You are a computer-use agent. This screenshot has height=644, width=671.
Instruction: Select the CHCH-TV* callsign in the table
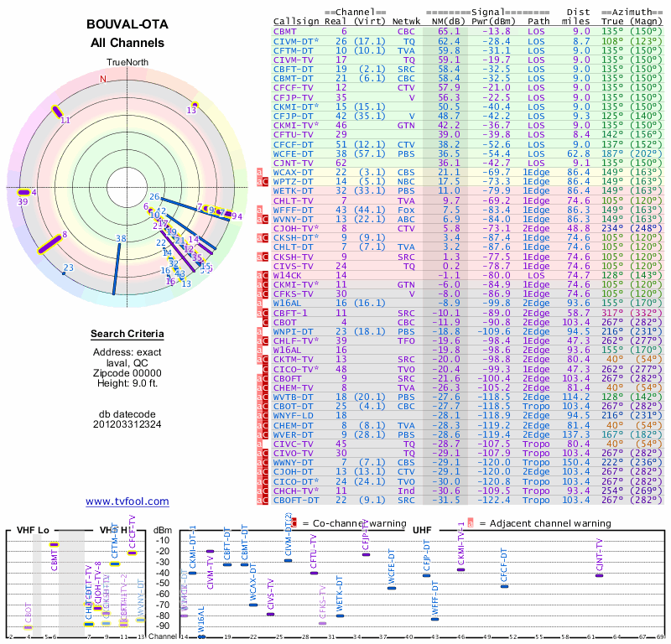point(296,491)
